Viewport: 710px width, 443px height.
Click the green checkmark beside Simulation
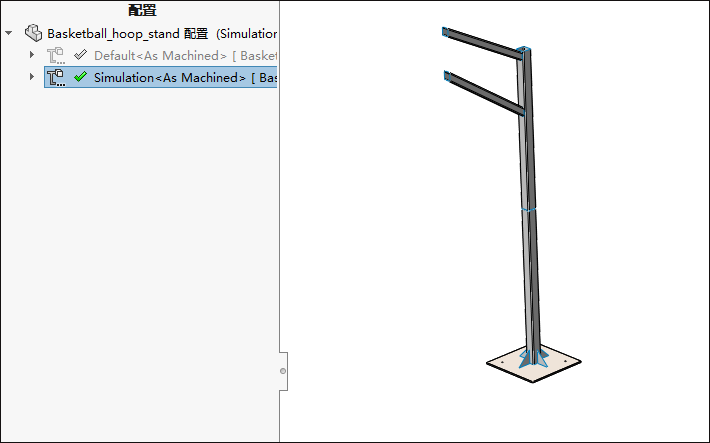(81, 77)
